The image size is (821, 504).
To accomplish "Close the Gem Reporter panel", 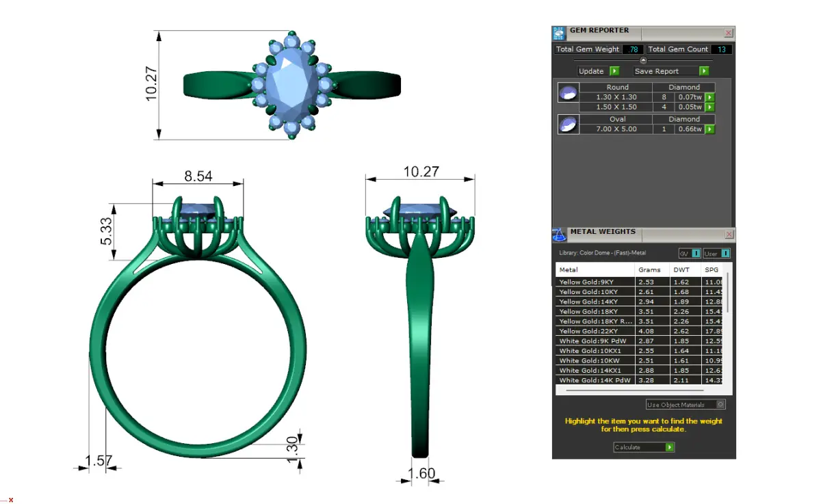I will tap(729, 32).
